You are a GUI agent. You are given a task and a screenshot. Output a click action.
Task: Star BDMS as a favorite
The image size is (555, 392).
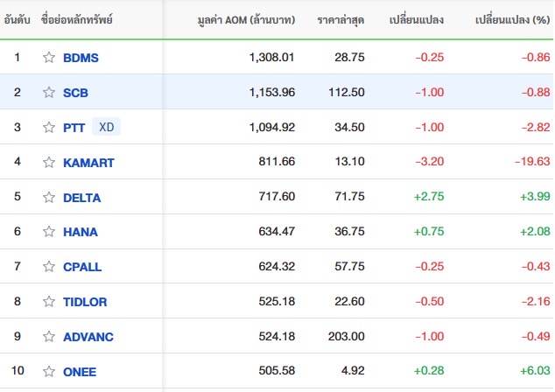tap(49, 58)
